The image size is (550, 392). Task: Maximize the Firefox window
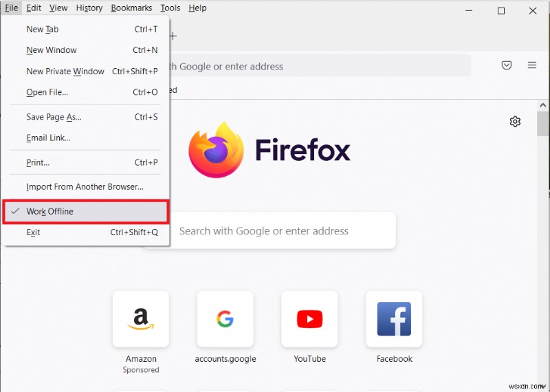[501, 10]
